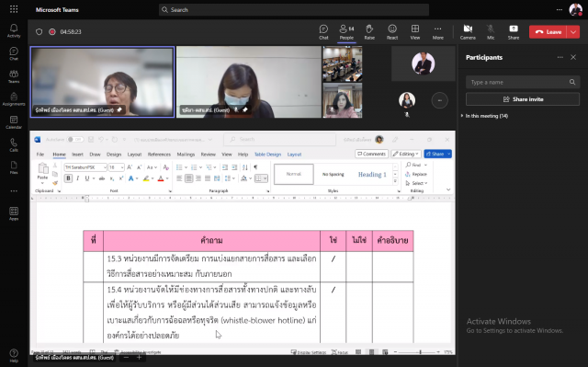Open the Editing mode dropdown in Word
The image size is (588, 367).
406,154
